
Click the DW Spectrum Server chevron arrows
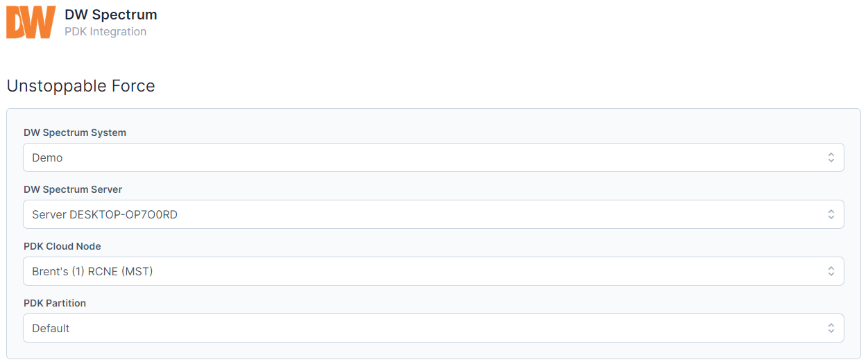[831, 214]
